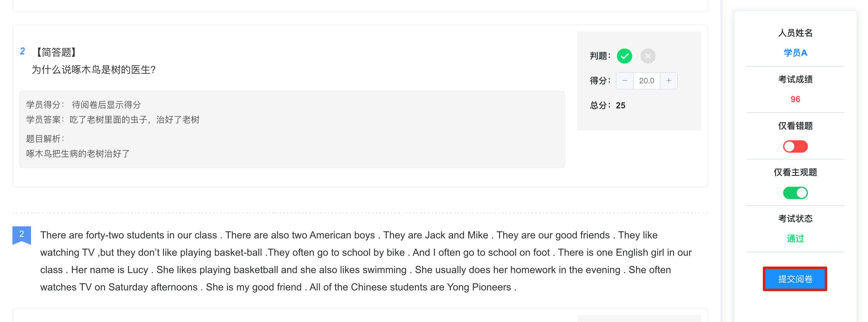Toggle the 仅看主观题 switch off
The height and width of the screenshot is (322, 868).
pyautogui.click(x=795, y=193)
